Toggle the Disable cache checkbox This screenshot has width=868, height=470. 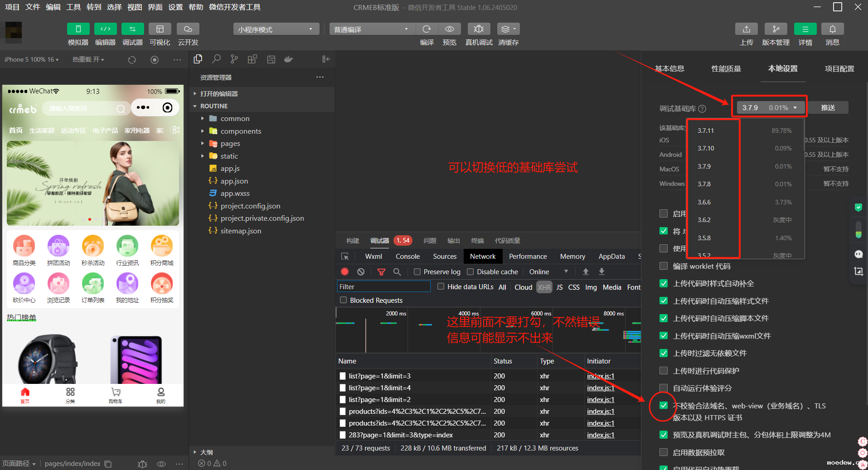point(470,271)
